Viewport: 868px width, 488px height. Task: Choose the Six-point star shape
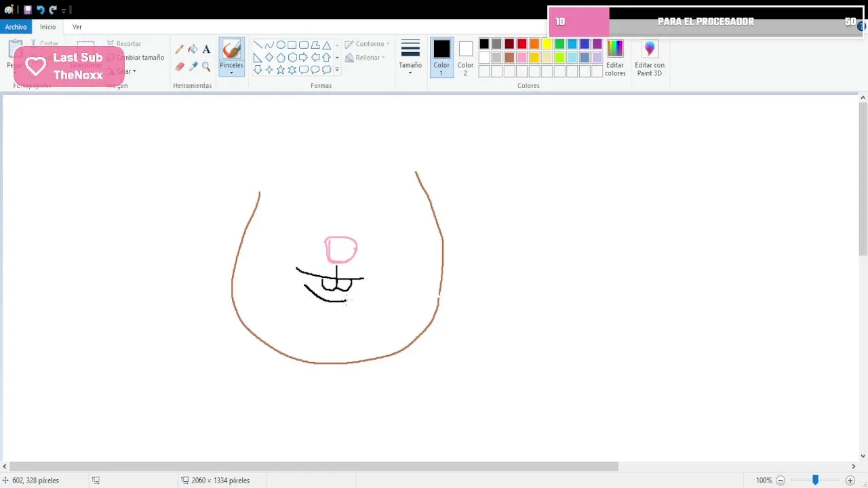(x=292, y=70)
